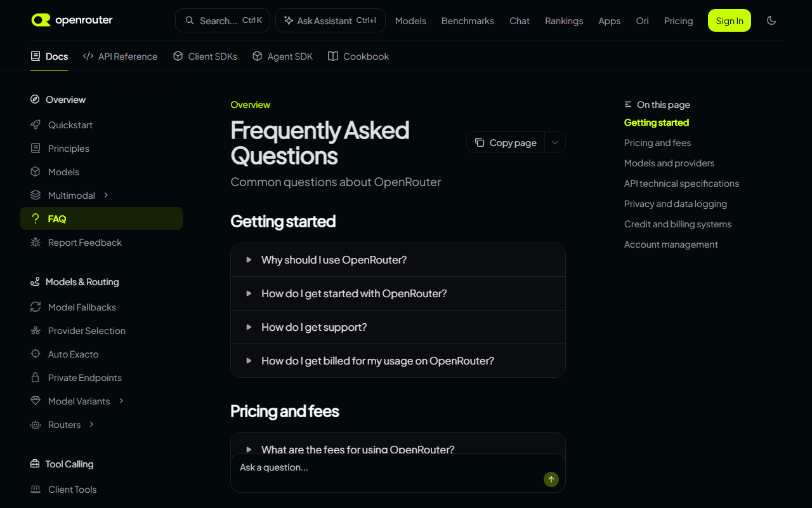Image resolution: width=812 pixels, height=508 pixels.
Task: Click the Client Tools monitor icon
Action: point(36,490)
